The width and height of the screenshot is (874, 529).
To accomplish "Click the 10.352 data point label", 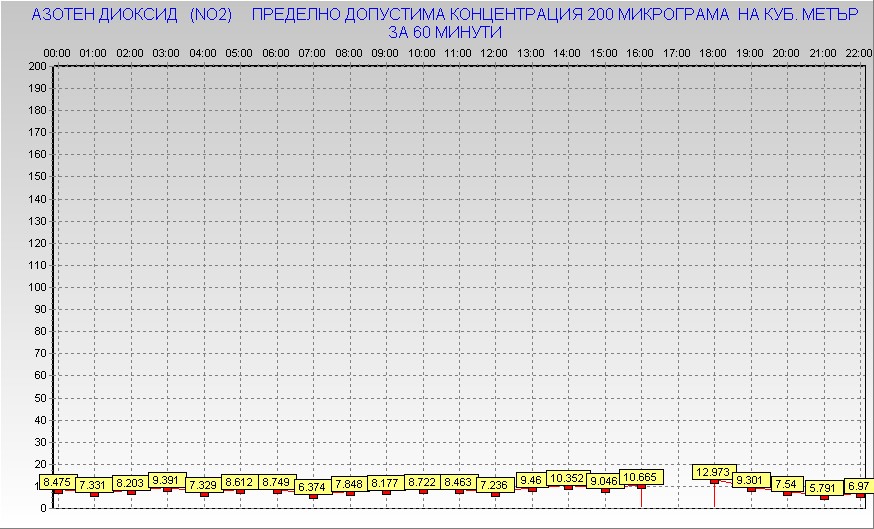I will (x=568, y=478).
